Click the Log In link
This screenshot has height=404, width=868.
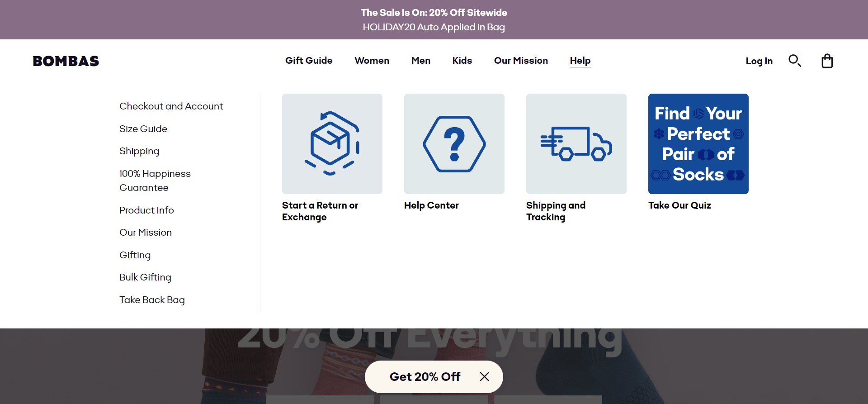tap(759, 61)
